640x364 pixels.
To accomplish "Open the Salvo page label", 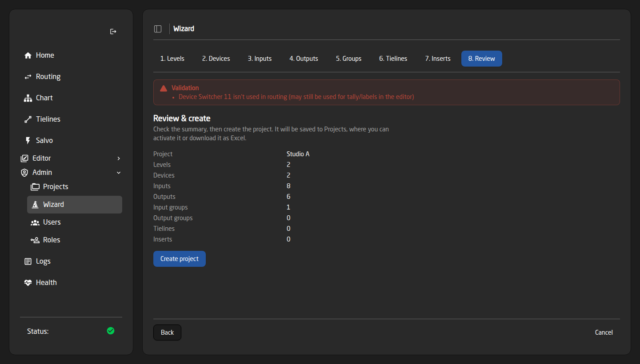I will (x=44, y=141).
